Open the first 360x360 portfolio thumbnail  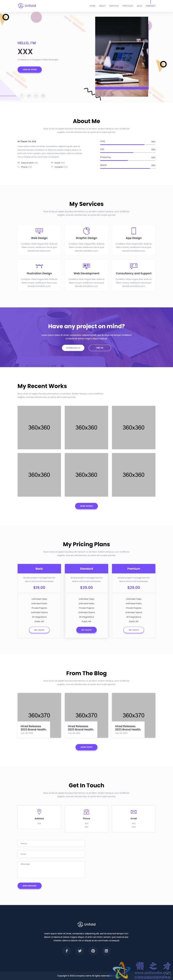click(x=39, y=427)
